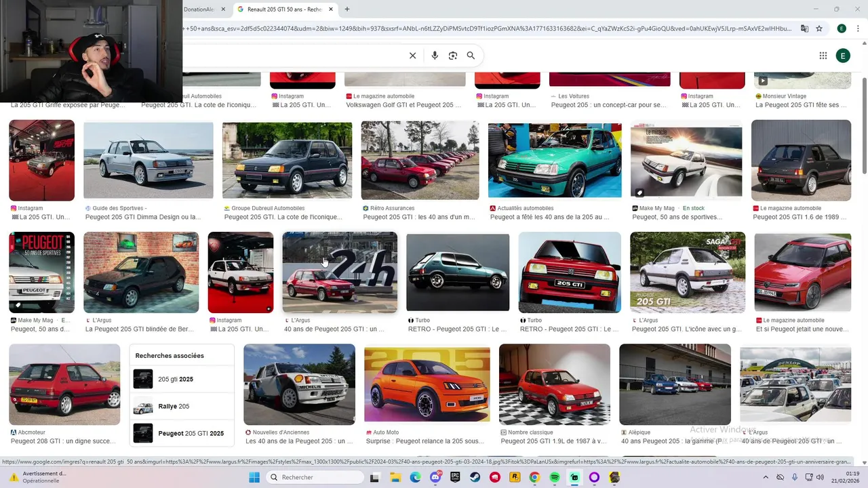Clear the Google search box text
The image size is (868, 488).
[x=412, y=56]
